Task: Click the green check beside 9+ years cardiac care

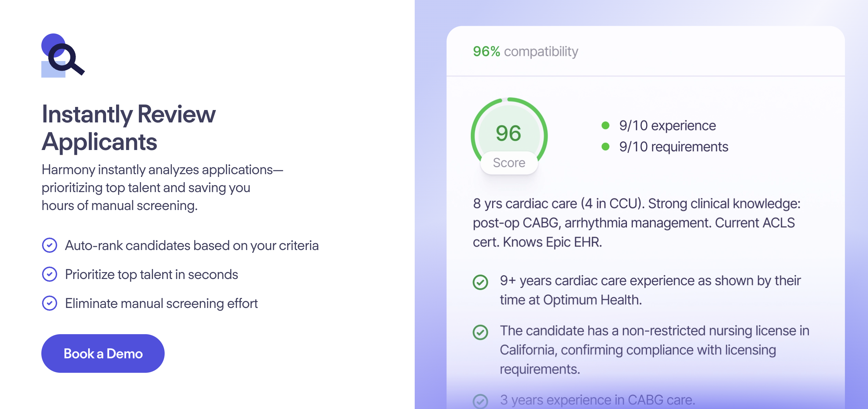Action: coord(480,282)
